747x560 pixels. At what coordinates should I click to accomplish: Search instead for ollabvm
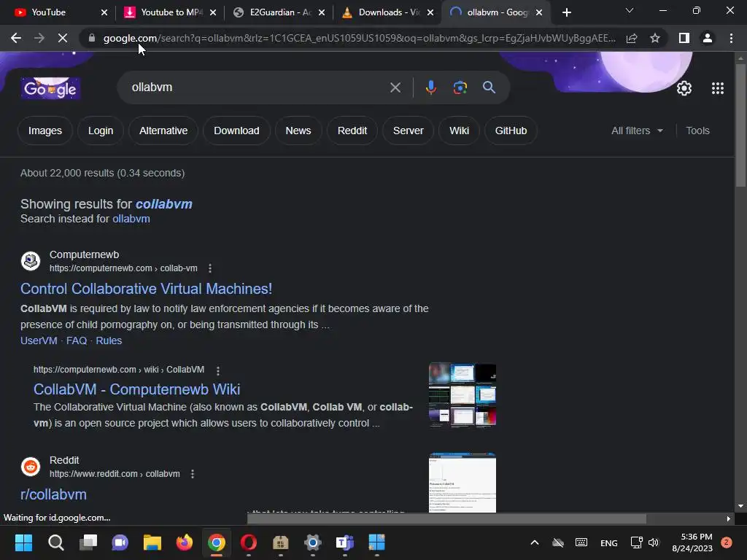pos(131,219)
